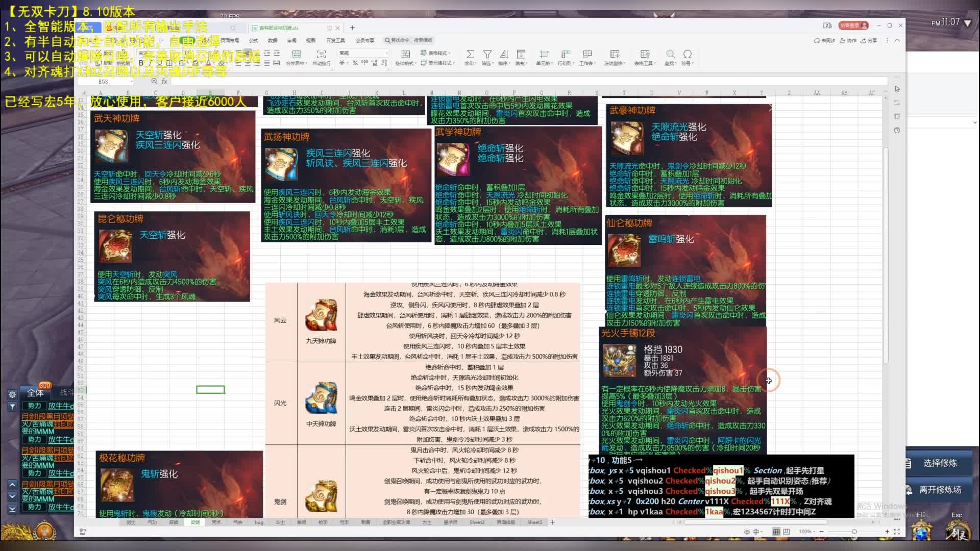The height and width of the screenshot is (551, 980).
Task: Click the Conditional formatting (条件格式) icon
Action: pyautogui.click(x=405, y=55)
